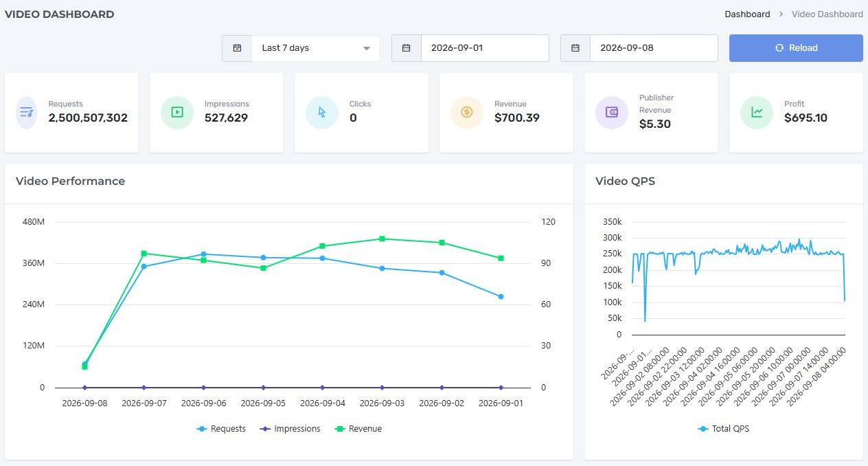Viewport: 868px width, 466px height.
Task: Click the Impressions card play icon
Action: click(177, 112)
